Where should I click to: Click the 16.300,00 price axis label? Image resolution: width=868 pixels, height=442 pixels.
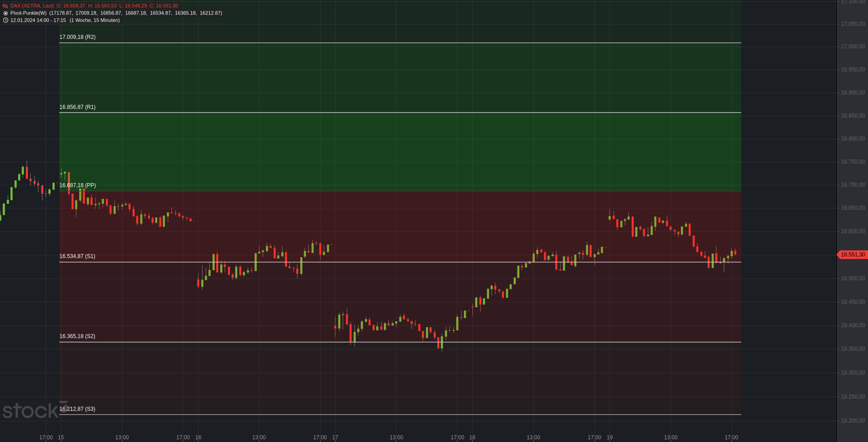pos(853,373)
